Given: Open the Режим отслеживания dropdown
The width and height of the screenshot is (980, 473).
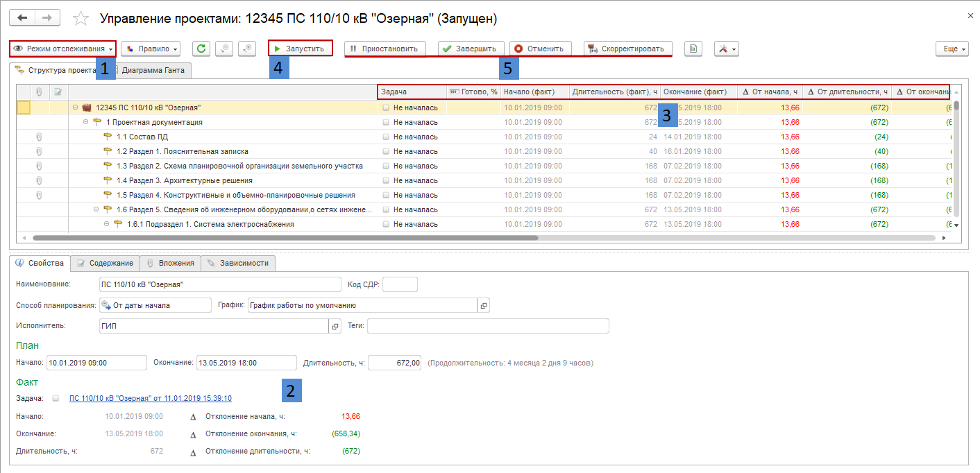Looking at the screenshot, I should (x=62, y=49).
